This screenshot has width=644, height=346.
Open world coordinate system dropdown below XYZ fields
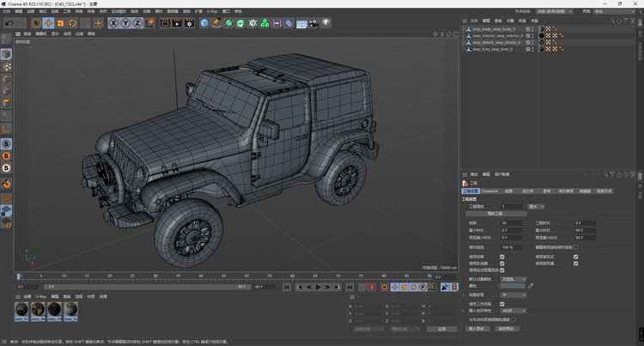coord(368,329)
